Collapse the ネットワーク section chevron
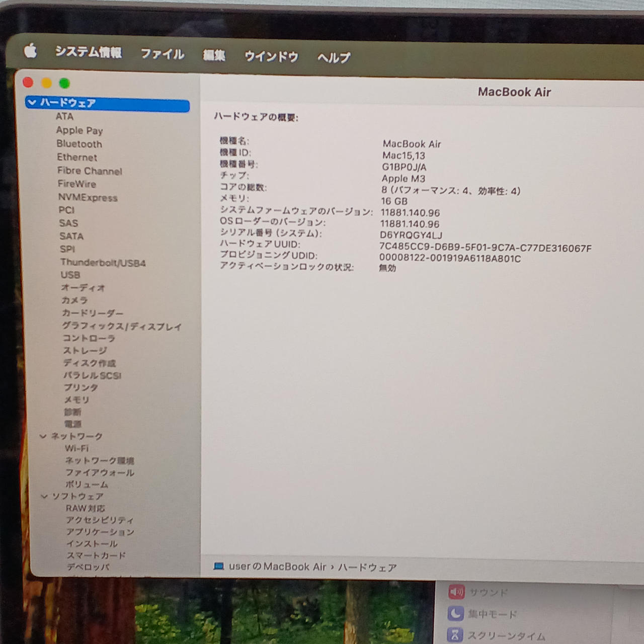The width and height of the screenshot is (644, 644). tap(43, 436)
